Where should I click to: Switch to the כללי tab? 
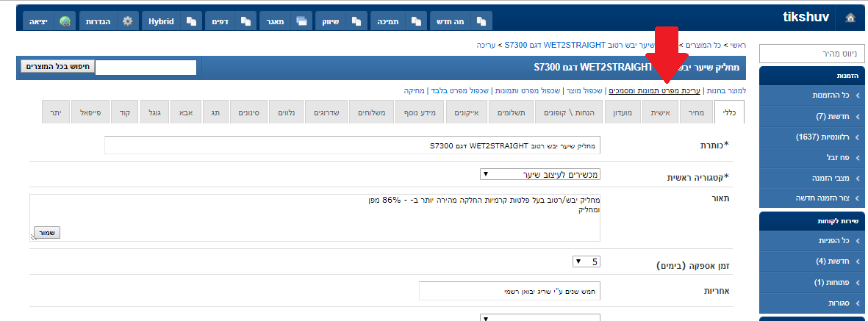[x=729, y=112]
